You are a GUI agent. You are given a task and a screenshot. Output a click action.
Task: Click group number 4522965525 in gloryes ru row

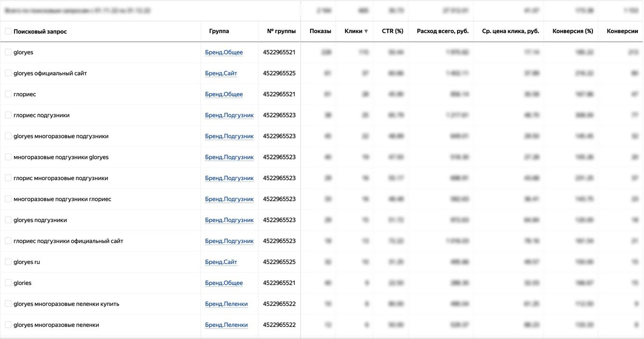coord(279,262)
